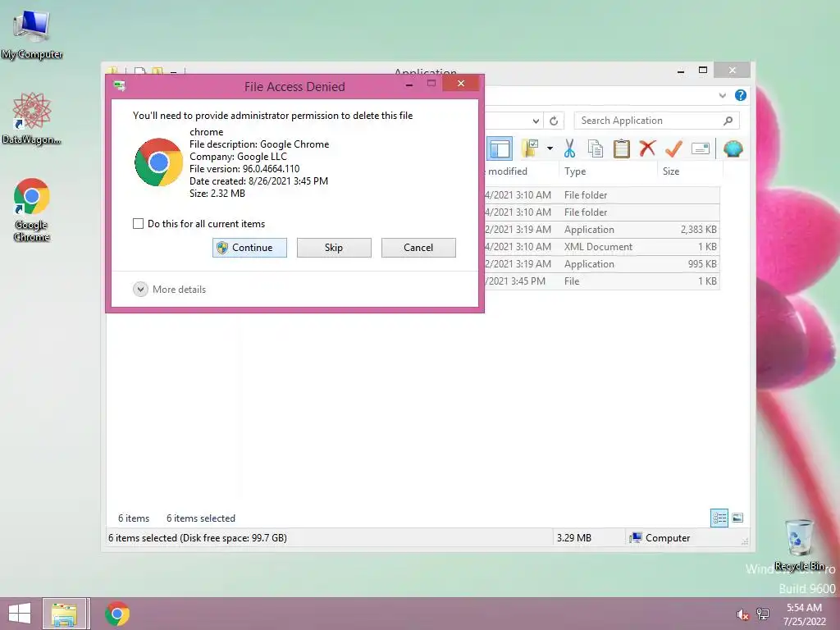The image size is (840, 630).
Task: Click the Copy icon in Explorer toolbar
Action: click(x=596, y=148)
